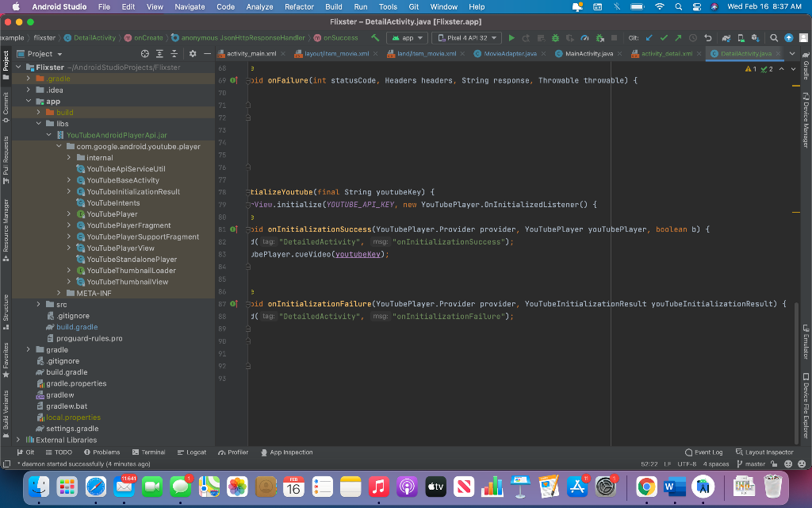
Task: Expand the src folder
Action: pos(39,304)
